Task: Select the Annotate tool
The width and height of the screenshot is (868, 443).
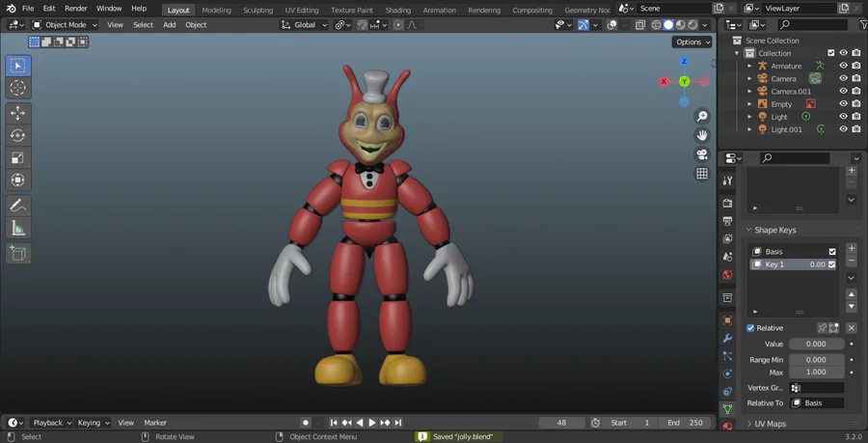Action: [x=18, y=205]
